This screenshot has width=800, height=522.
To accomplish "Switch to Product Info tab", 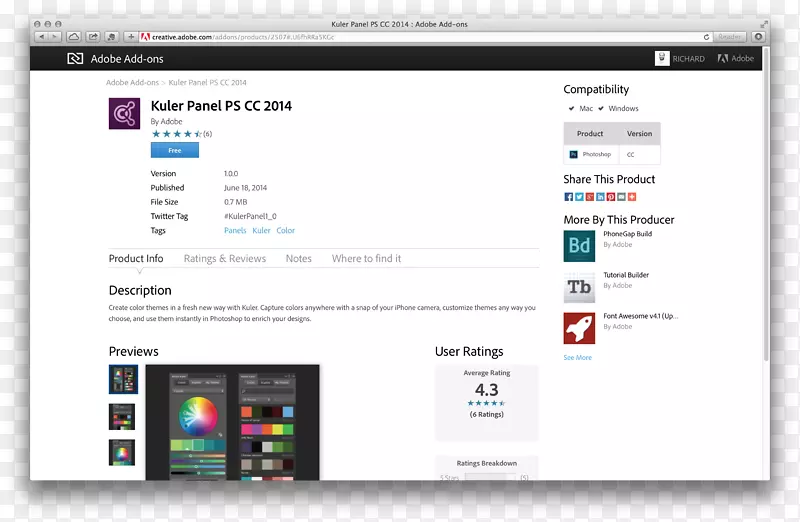I will pyautogui.click(x=136, y=259).
